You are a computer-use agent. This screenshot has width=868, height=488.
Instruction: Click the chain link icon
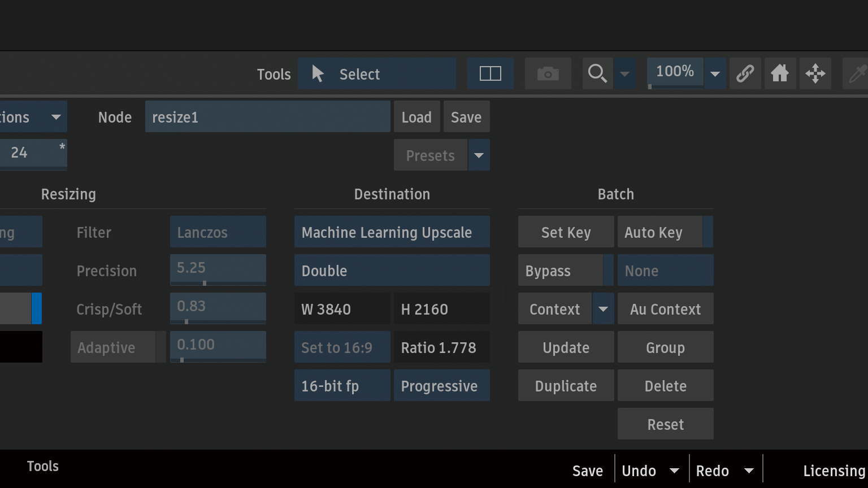coord(745,73)
